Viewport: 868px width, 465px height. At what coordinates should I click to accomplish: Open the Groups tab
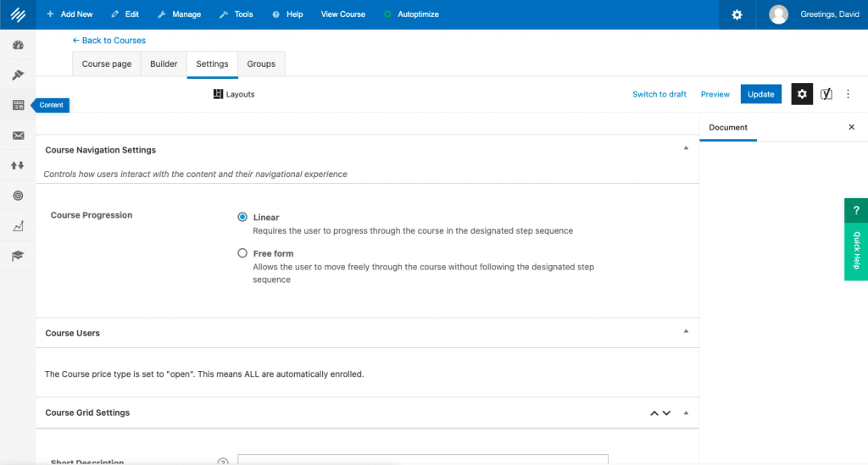pos(261,64)
